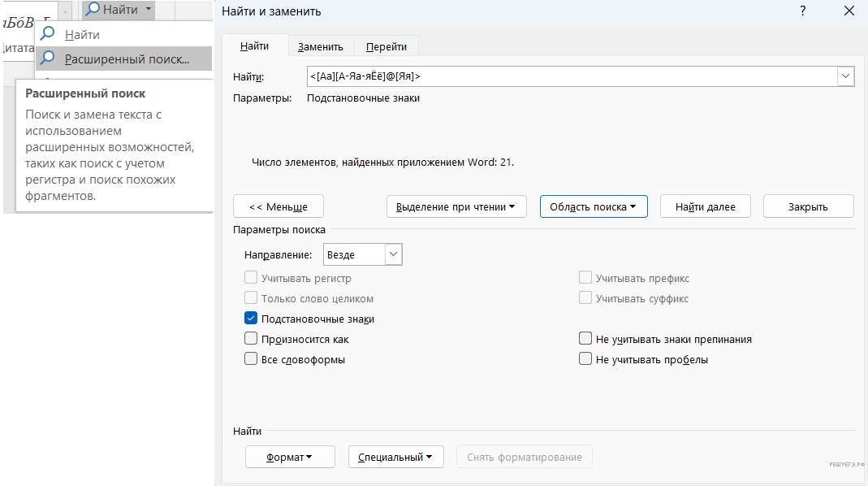Expand the Найти field history dropdown arrow

[845, 76]
